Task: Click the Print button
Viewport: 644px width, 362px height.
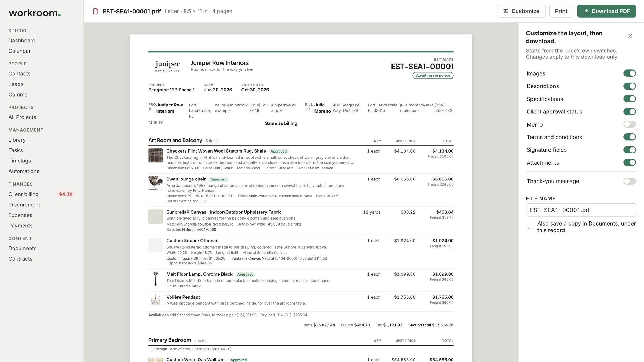Action: 561,11
